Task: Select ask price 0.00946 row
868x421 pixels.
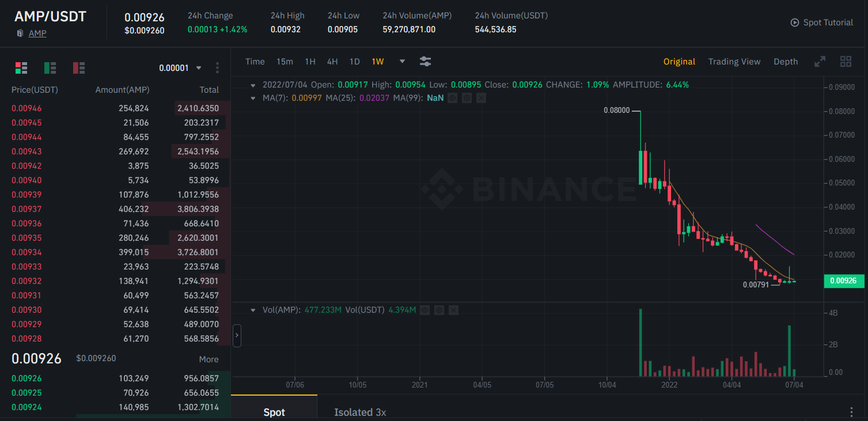Action: click(x=115, y=108)
